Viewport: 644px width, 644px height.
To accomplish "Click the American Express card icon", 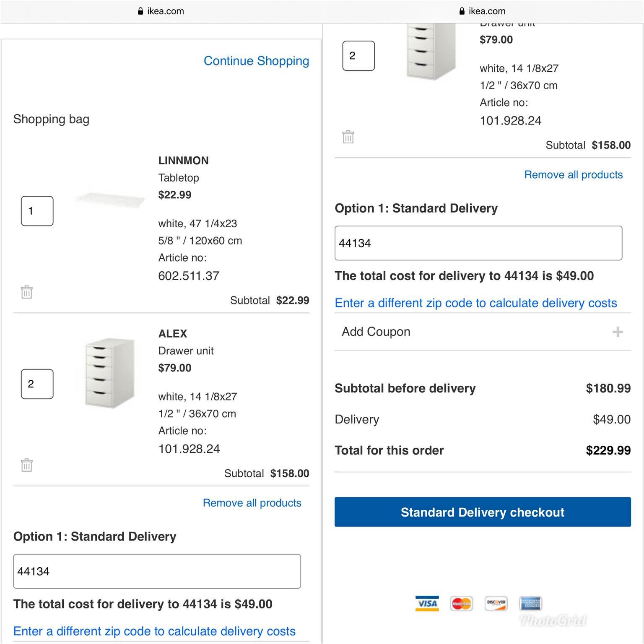I will [x=530, y=603].
